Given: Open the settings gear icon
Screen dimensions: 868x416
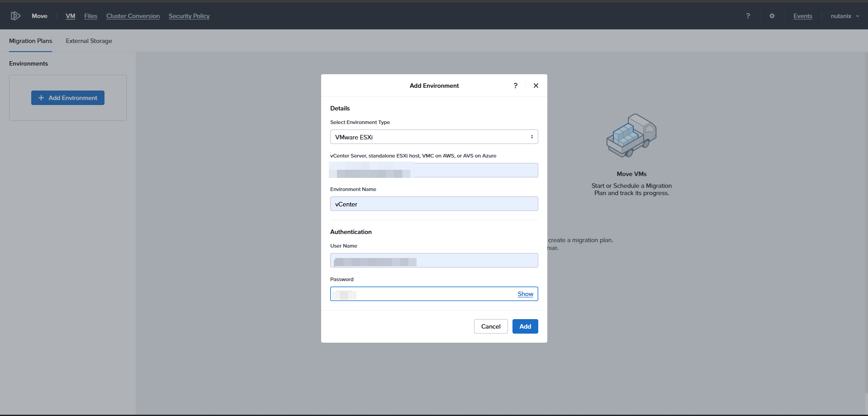Looking at the screenshot, I should [x=772, y=16].
